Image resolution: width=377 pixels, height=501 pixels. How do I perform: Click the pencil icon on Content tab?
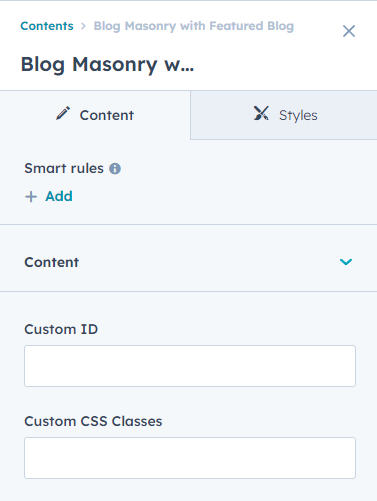(x=63, y=113)
